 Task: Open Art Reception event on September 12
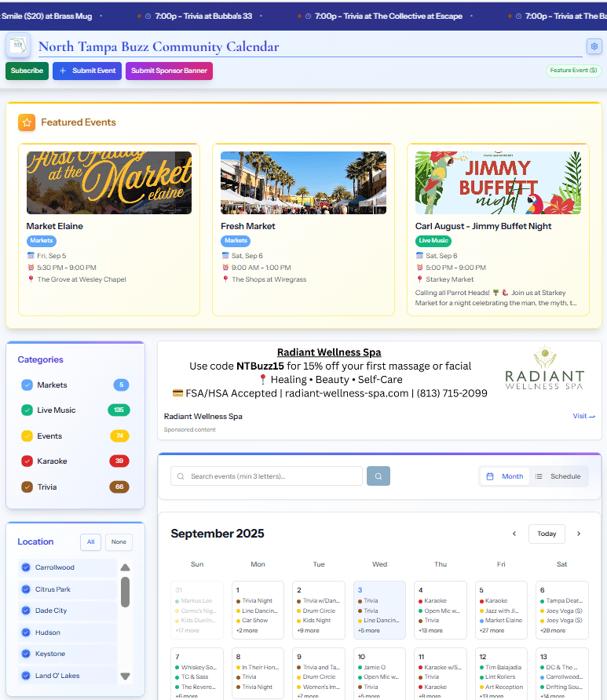[x=501, y=687]
